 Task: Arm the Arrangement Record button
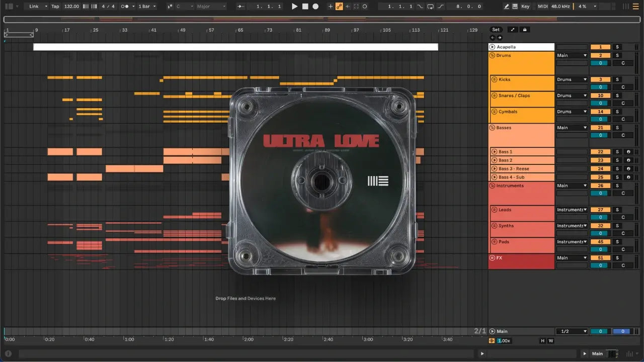click(x=315, y=7)
